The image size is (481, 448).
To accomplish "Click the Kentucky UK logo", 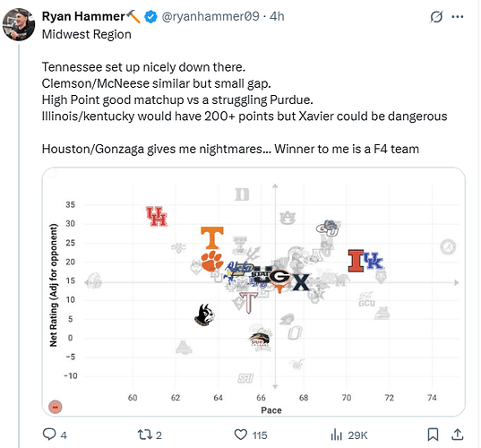I will coord(374,261).
